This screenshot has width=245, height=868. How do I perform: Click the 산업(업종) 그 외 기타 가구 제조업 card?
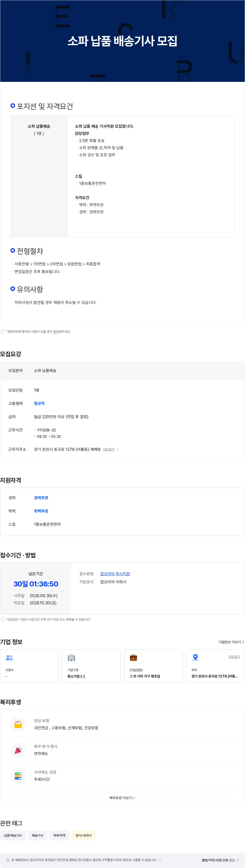154,666
